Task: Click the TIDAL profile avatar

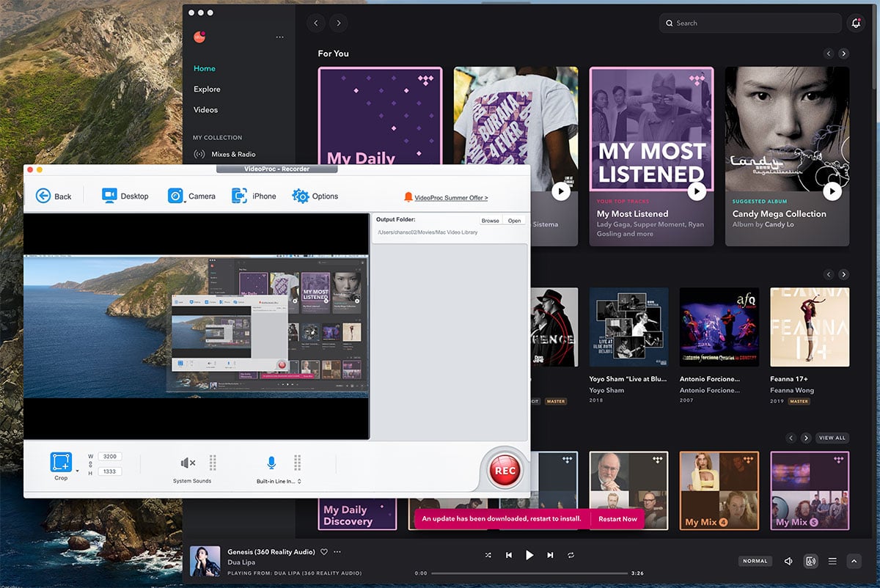Action: 199,37
